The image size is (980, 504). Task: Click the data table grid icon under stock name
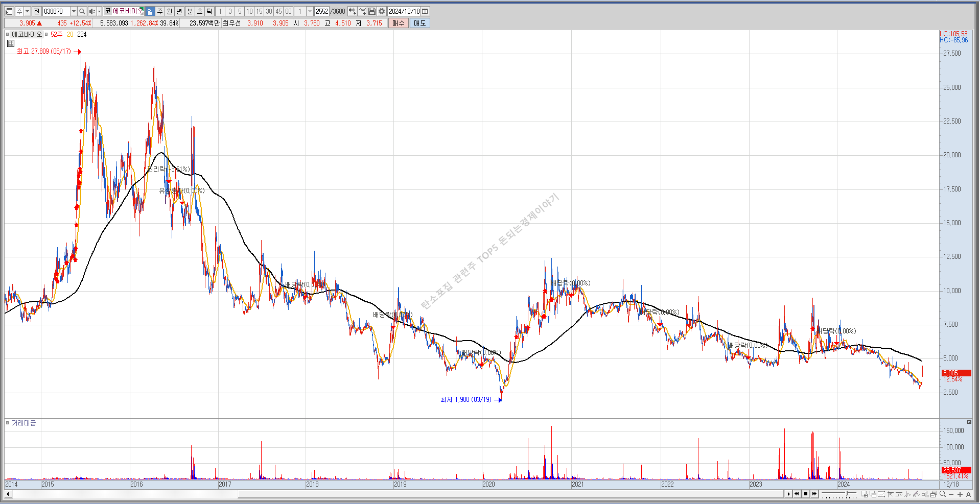click(11, 43)
